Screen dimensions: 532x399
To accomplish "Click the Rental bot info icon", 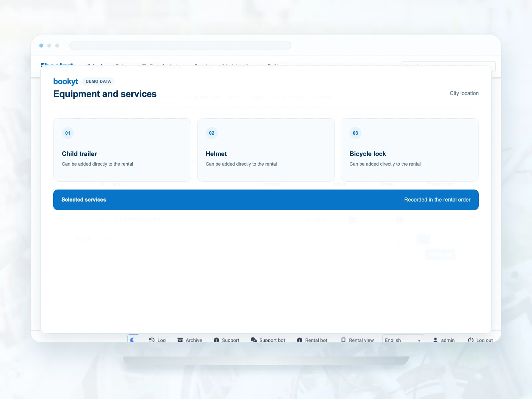I will point(300,340).
